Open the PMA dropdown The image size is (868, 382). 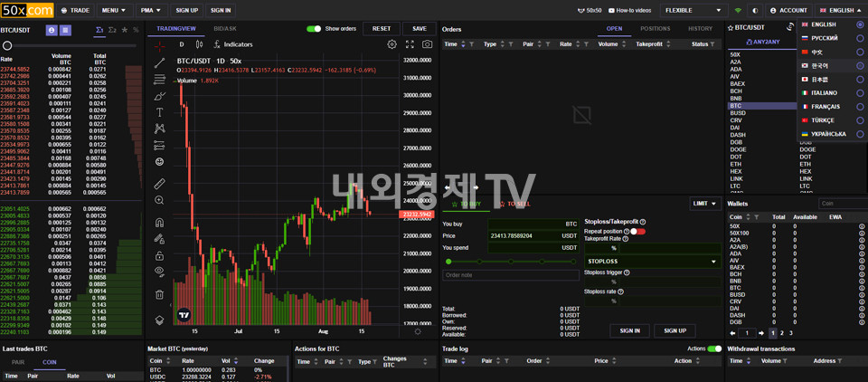[152, 10]
